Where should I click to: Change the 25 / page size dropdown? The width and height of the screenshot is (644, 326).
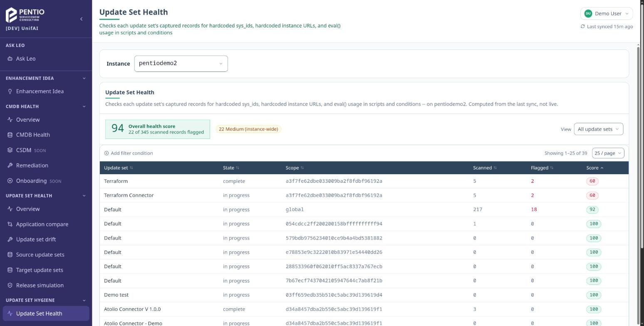coord(608,153)
